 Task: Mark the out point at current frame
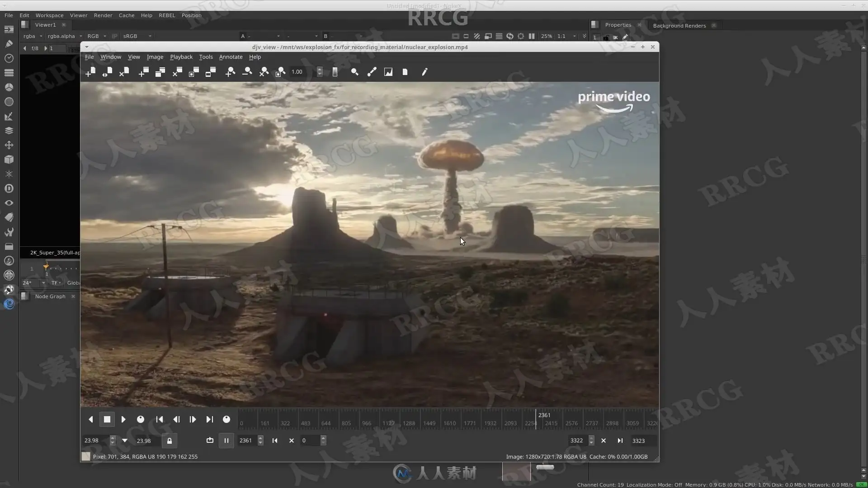[620, 441]
